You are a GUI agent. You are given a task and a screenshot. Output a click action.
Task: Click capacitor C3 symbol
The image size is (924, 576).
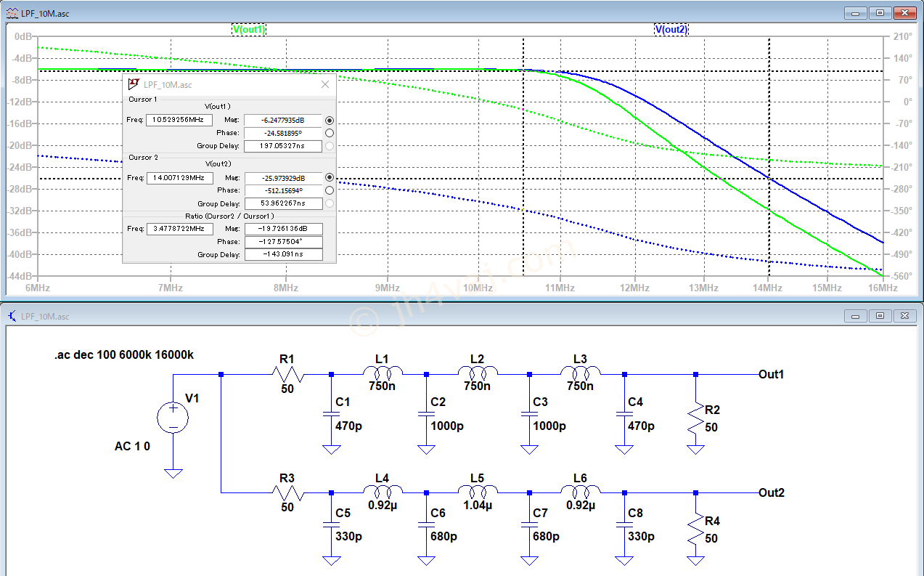pos(529,413)
